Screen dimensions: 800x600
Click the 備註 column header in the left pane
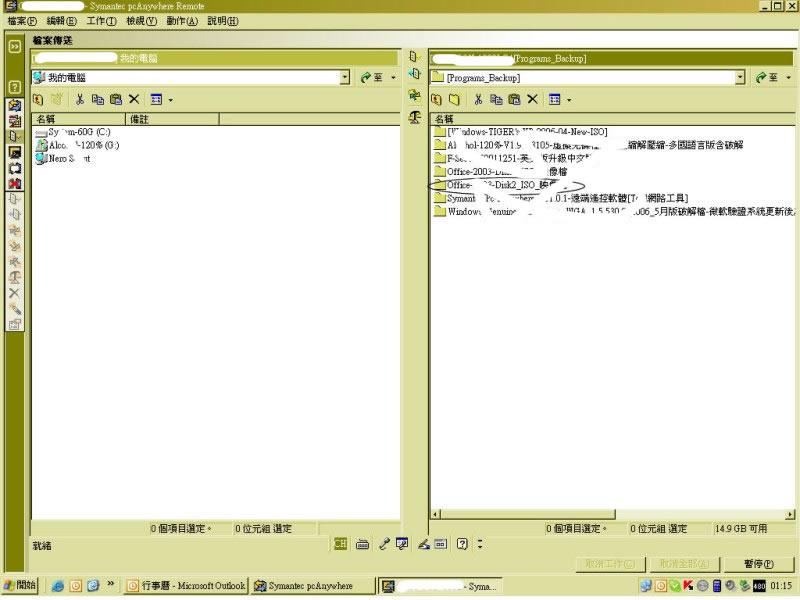172,119
